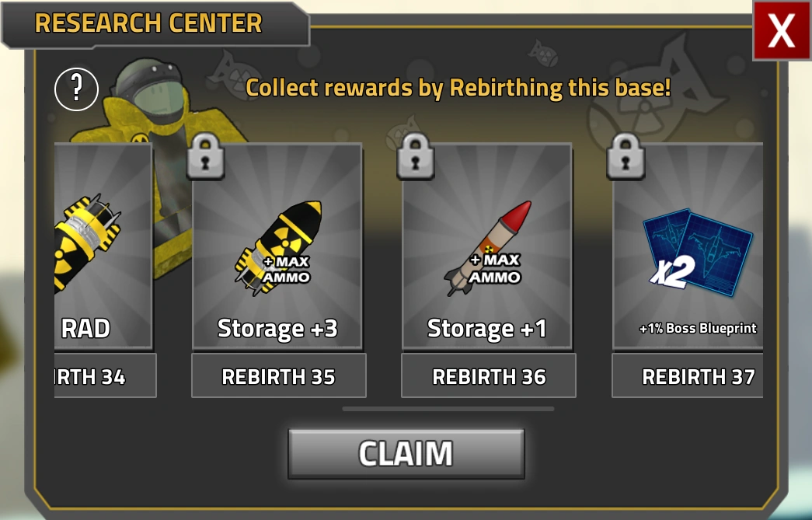
Task: Close the Research Center window
Action: 782,30
